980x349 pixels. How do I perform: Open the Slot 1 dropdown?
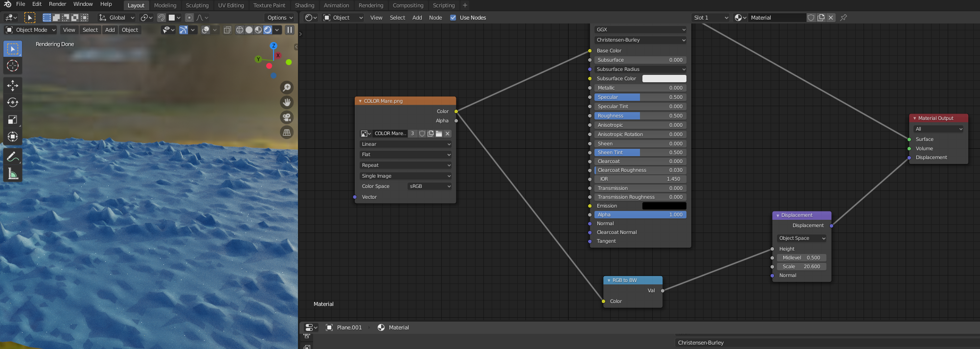pyautogui.click(x=710, y=18)
